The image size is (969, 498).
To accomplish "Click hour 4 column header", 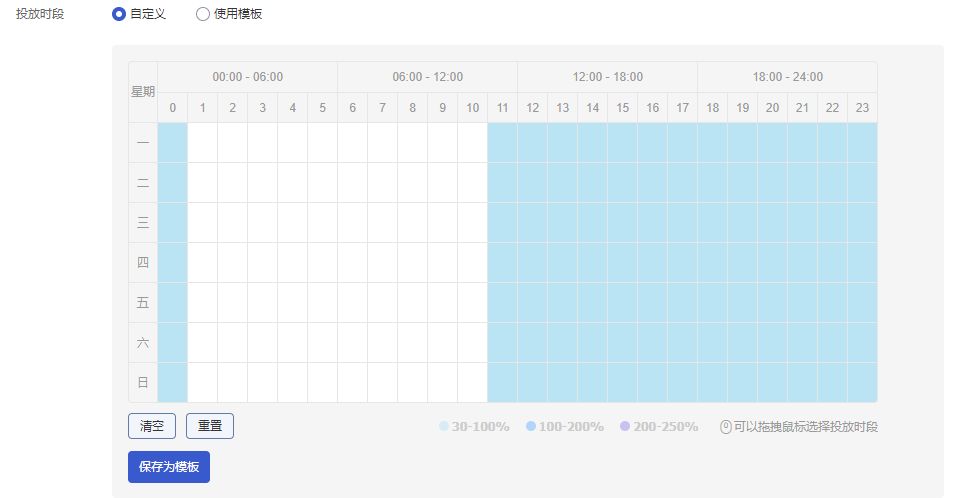I will click(292, 108).
